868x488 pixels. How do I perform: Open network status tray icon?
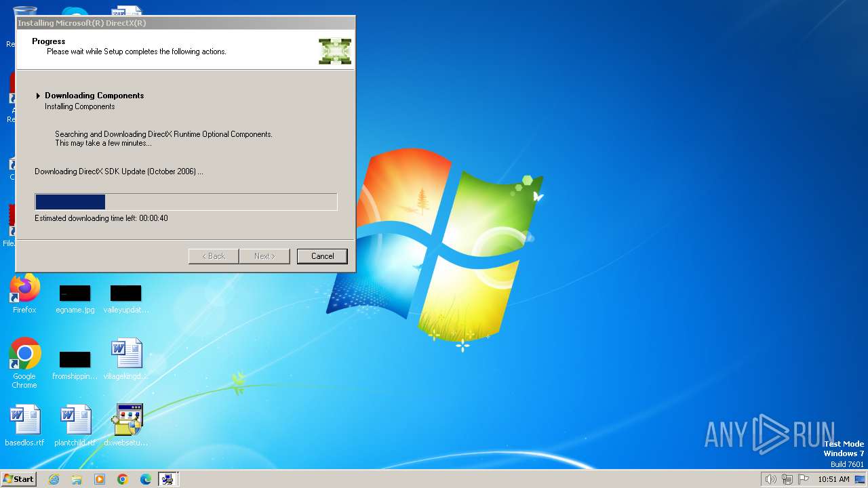(x=787, y=479)
